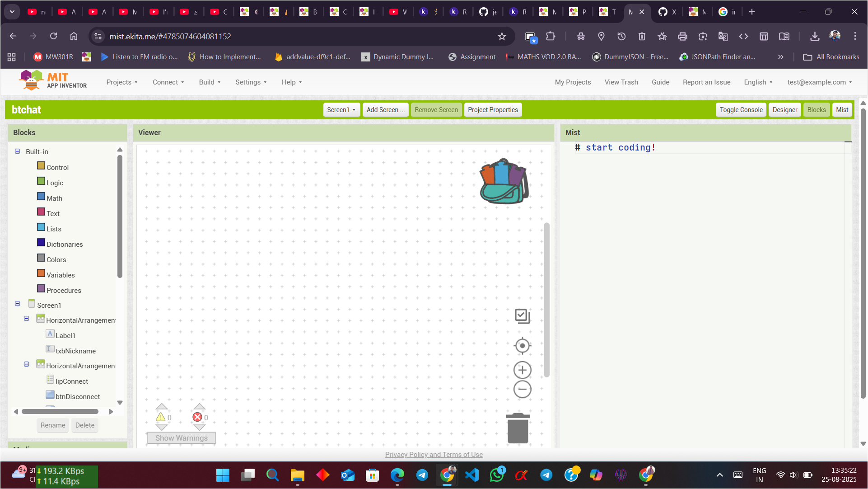
Task: Open the Screen1 dropdown selector
Action: [341, 110]
